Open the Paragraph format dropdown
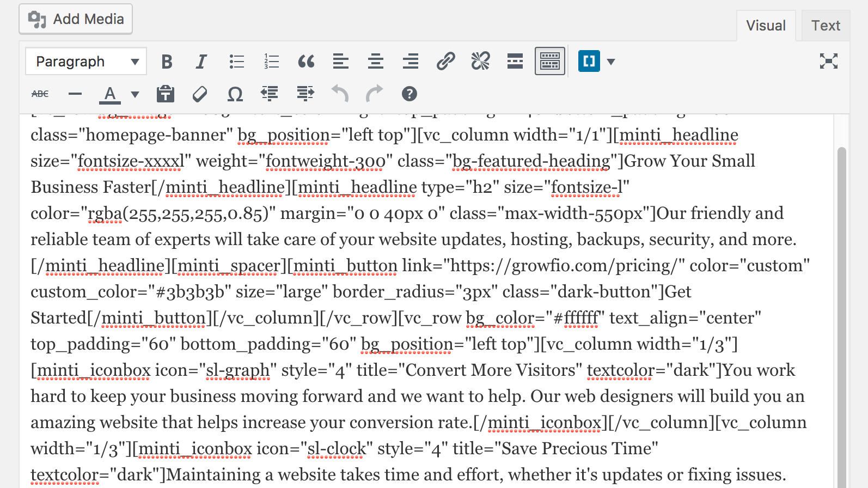Viewport: 868px width, 488px height. 86,62
